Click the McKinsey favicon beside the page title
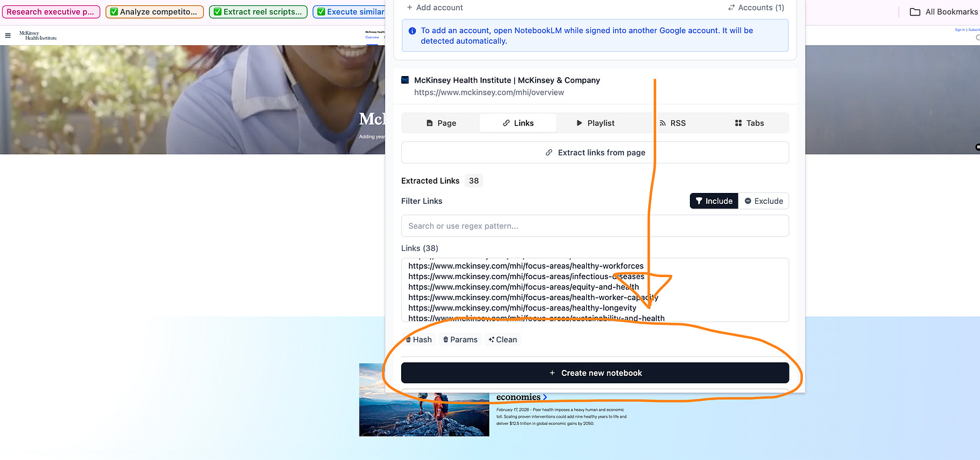Screen dimensions: 980x460 (x=405, y=80)
